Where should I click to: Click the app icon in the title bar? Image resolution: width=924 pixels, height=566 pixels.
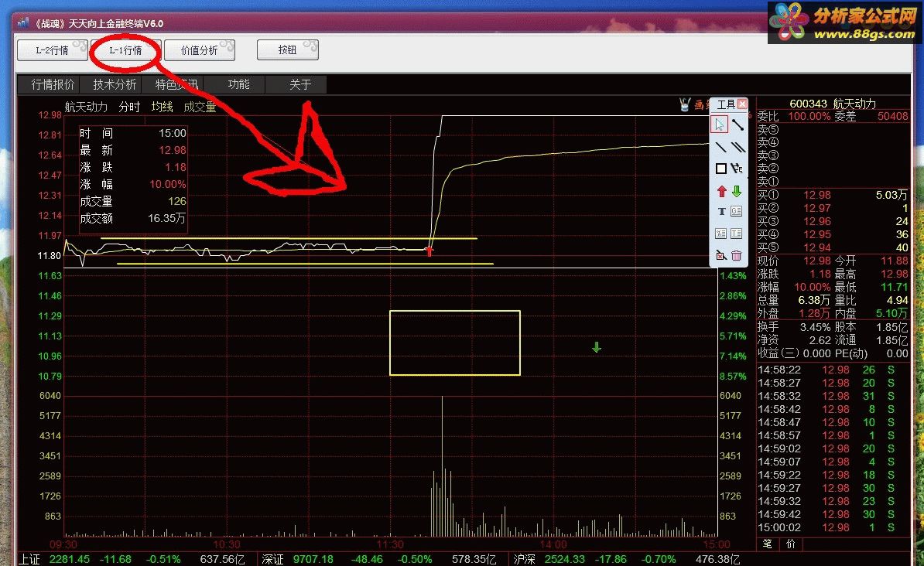[23, 23]
